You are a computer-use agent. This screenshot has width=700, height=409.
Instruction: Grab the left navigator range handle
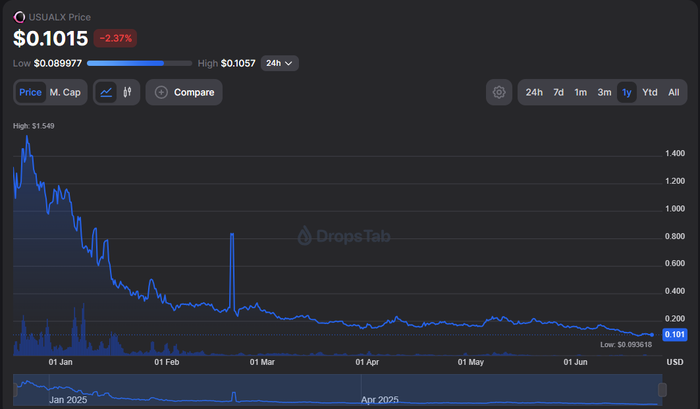[x=15, y=390]
